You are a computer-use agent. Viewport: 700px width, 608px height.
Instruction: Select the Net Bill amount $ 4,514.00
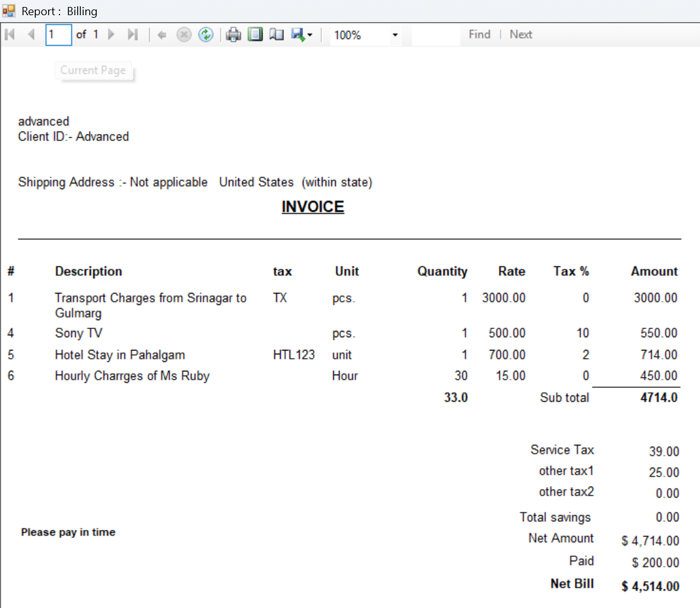(x=650, y=586)
